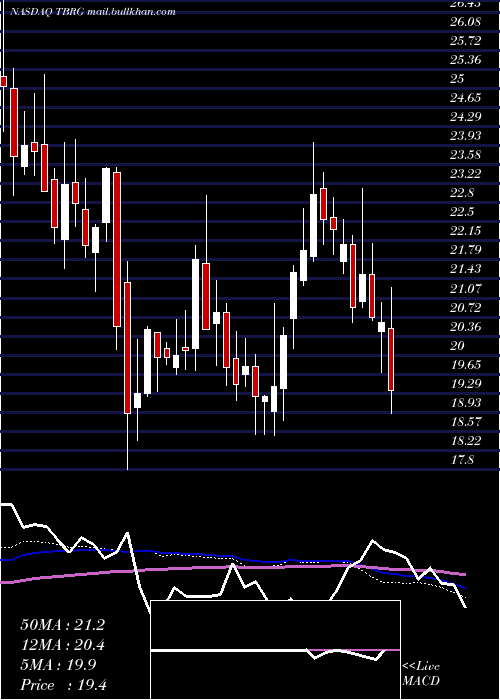Click the 18.93 price label
500x700 pixels.
(x=466, y=403)
